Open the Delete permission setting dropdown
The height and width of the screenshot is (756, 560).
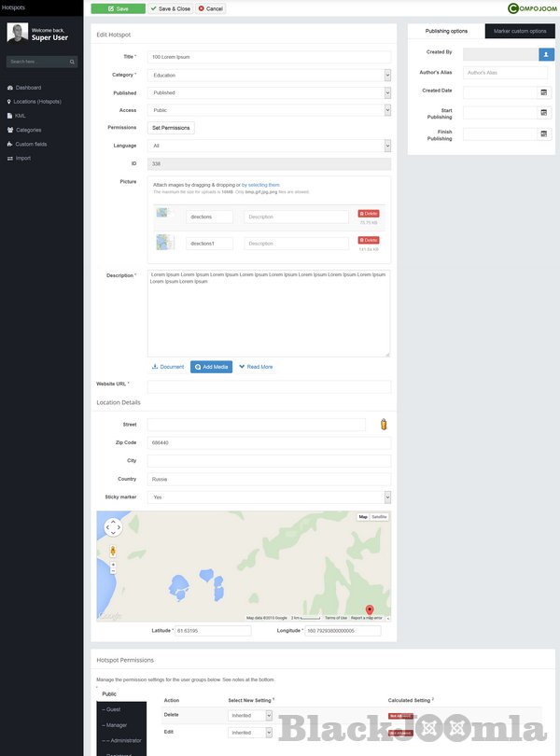pyautogui.click(x=250, y=715)
